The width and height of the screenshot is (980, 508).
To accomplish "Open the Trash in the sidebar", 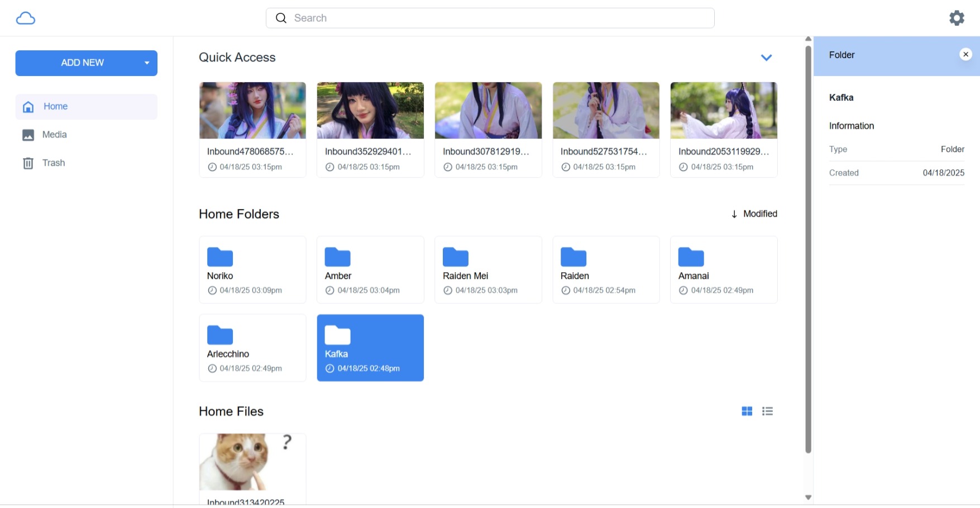I will click(x=53, y=163).
